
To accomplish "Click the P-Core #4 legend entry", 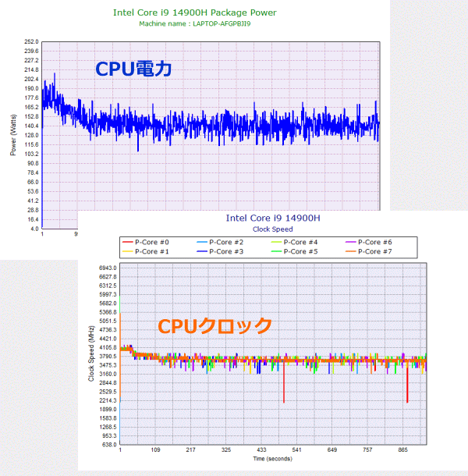I will pyautogui.click(x=294, y=242).
